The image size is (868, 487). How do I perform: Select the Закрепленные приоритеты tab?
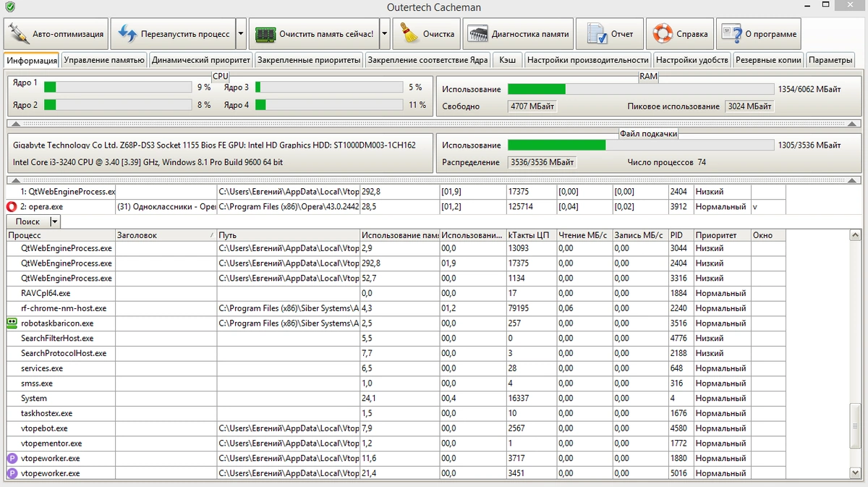pos(308,60)
